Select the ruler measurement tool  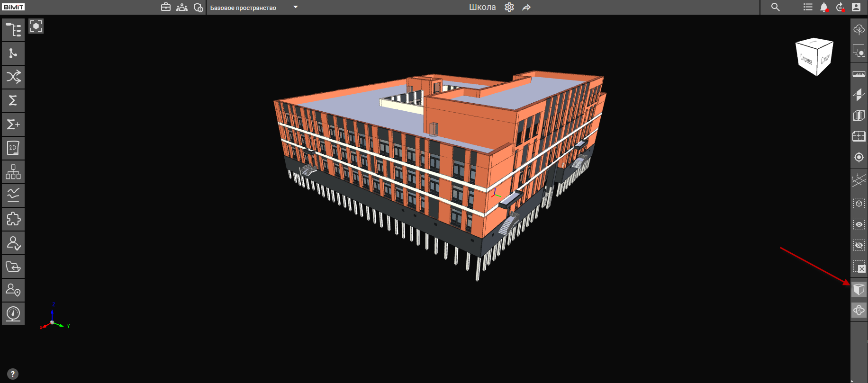(x=859, y=74)
